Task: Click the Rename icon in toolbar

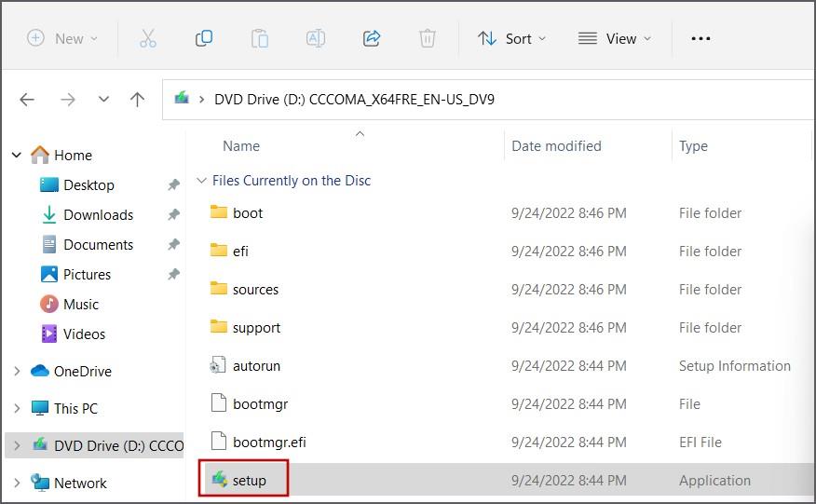Action: pyautogui.click(x=316, y=38)
